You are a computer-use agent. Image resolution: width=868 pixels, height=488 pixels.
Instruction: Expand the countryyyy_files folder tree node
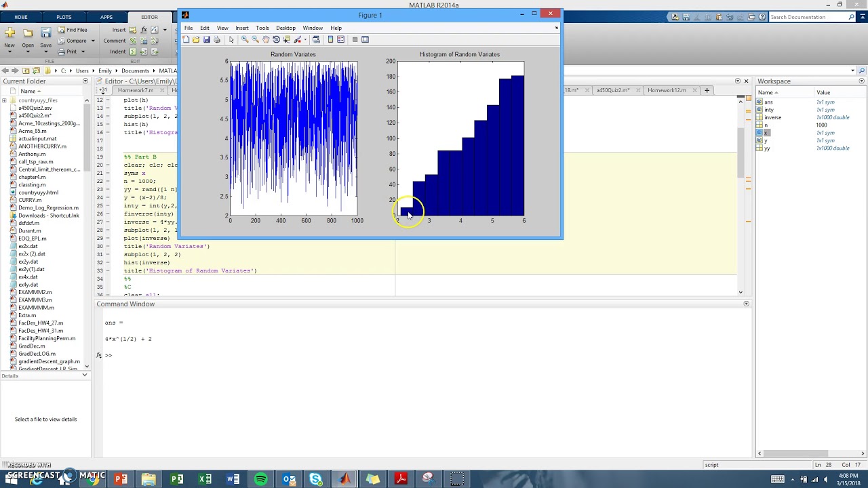4,100
